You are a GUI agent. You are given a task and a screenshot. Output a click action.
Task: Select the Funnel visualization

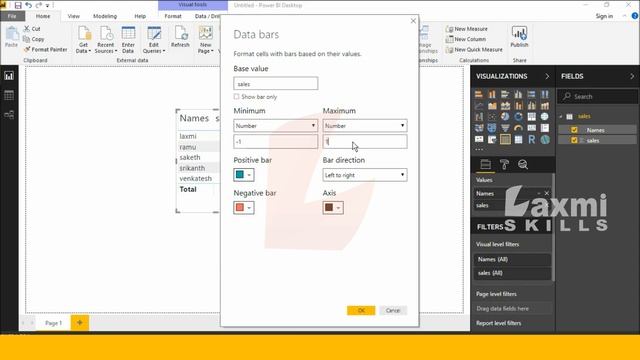coord(505,128)
